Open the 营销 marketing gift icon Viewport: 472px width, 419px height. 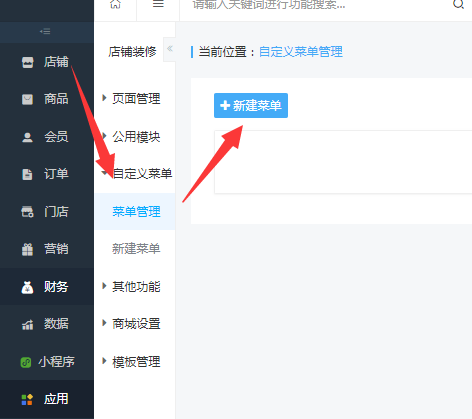pyautogui.click(x=27, y=249)
